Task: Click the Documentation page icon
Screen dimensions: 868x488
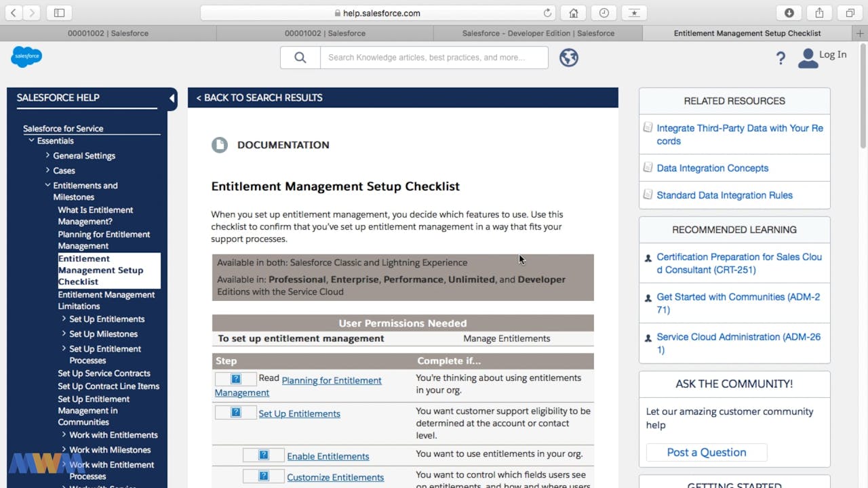Action: [x=220, y=145]
